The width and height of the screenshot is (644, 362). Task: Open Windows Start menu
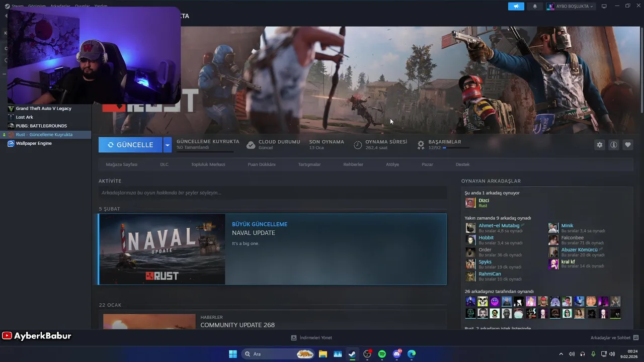point(233,354)
